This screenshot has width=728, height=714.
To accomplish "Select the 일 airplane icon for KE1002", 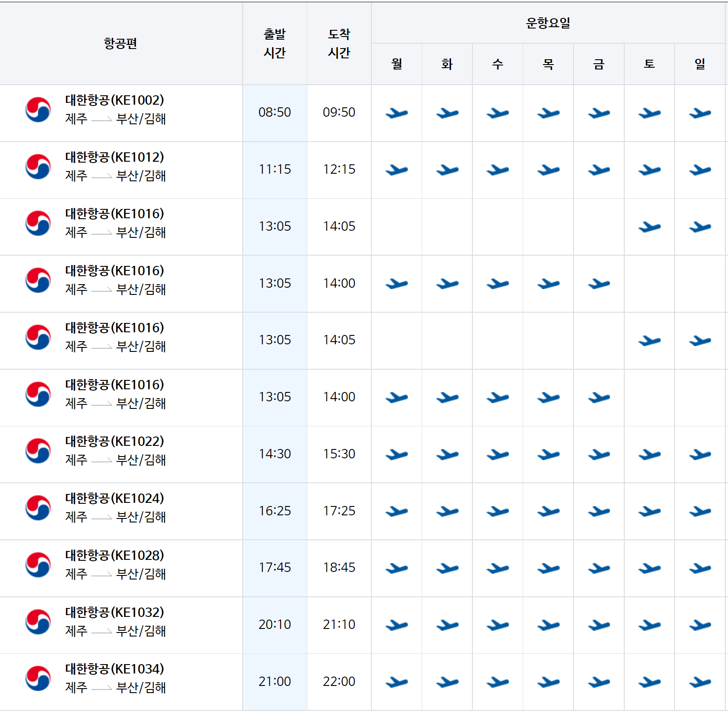I will pyautogui.click(x=700, y=113).
